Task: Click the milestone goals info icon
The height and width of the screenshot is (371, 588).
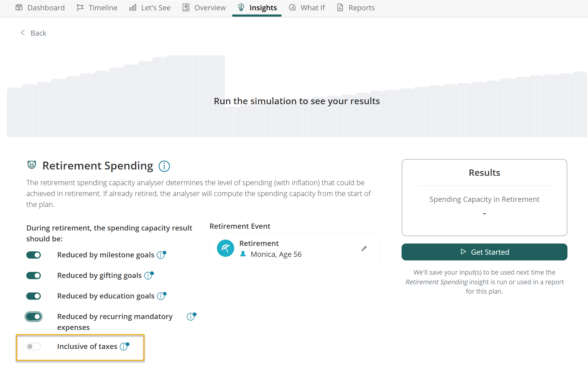Action: coord(161,255)
